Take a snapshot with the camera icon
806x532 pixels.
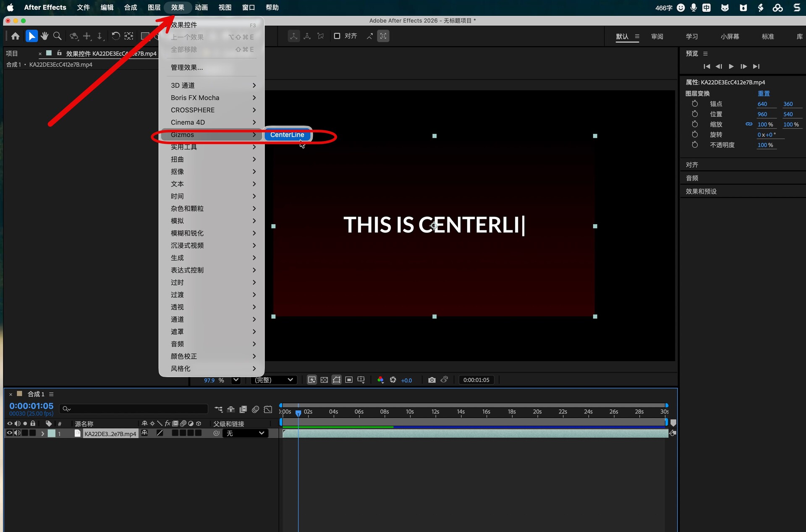tap(432, 380)
